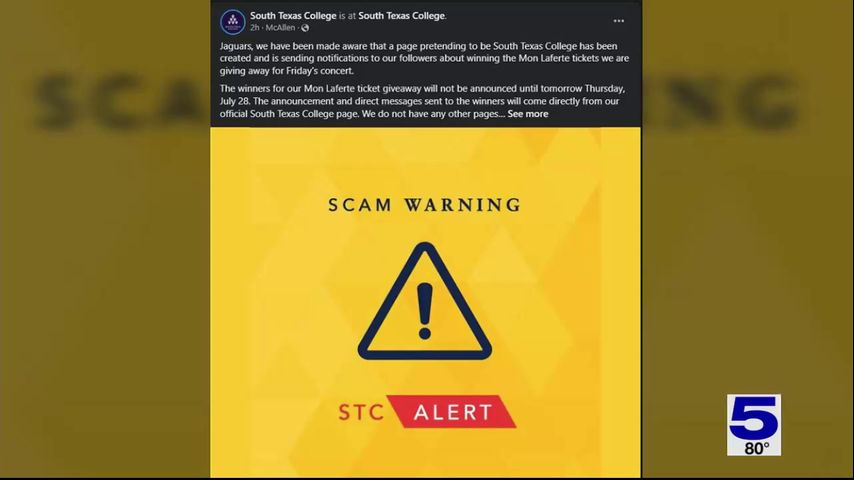Click the SCAM WARNING heading text
Image resolution: width=854 pixels, height=480 pixels.
pyautogui.click(x=425, y=205)
